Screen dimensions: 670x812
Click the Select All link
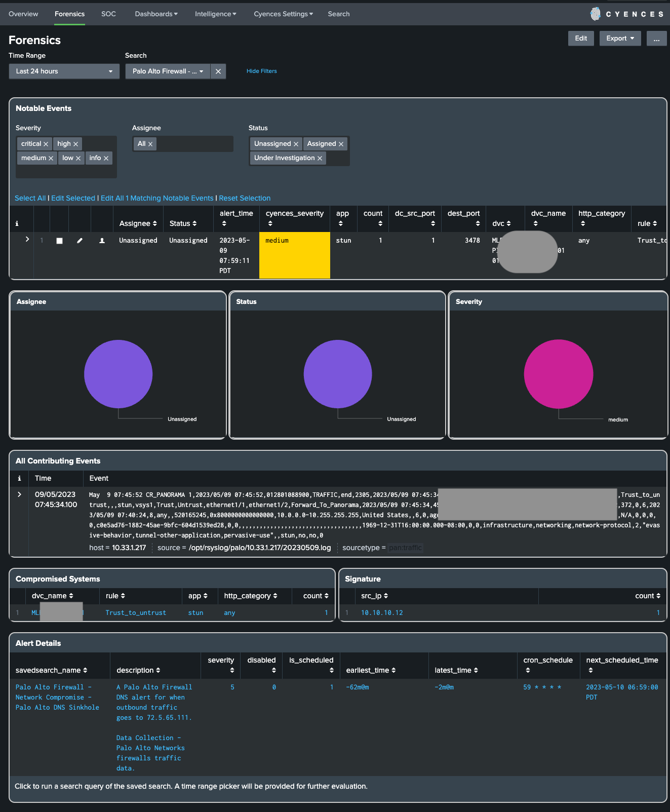(x=30, y=198)
